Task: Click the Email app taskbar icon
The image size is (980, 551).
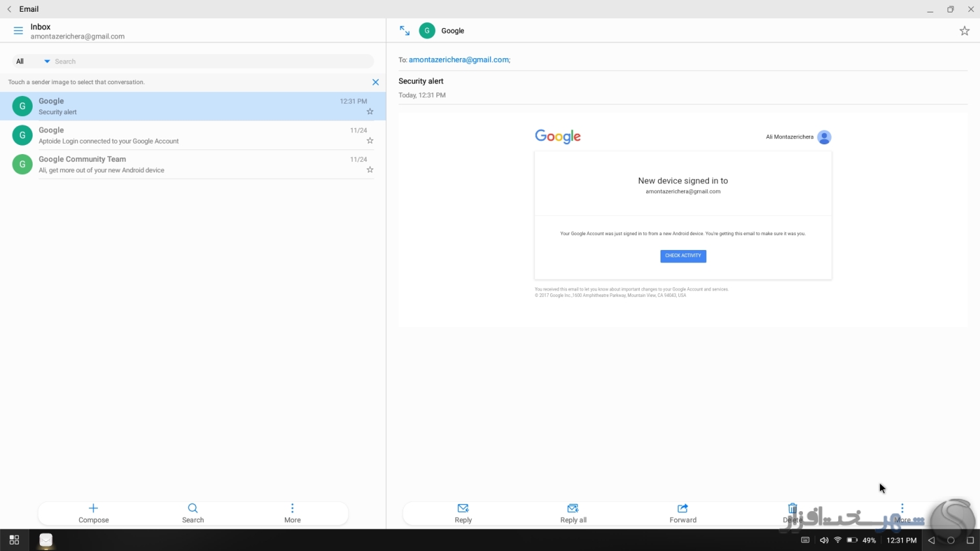Action: coord(46,540)
